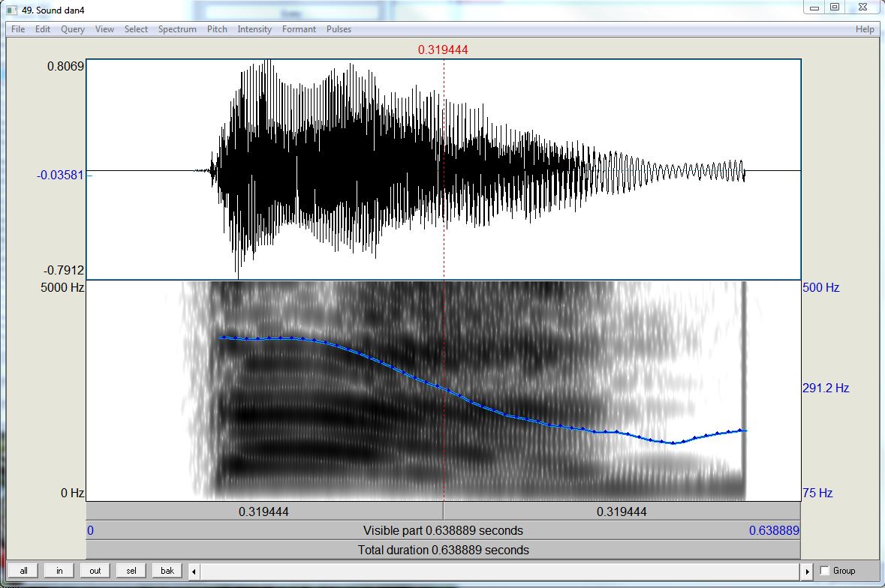Screen dimensions: 885x588
Task: Click the 'bak' zoom button
Action: point(167,571)
